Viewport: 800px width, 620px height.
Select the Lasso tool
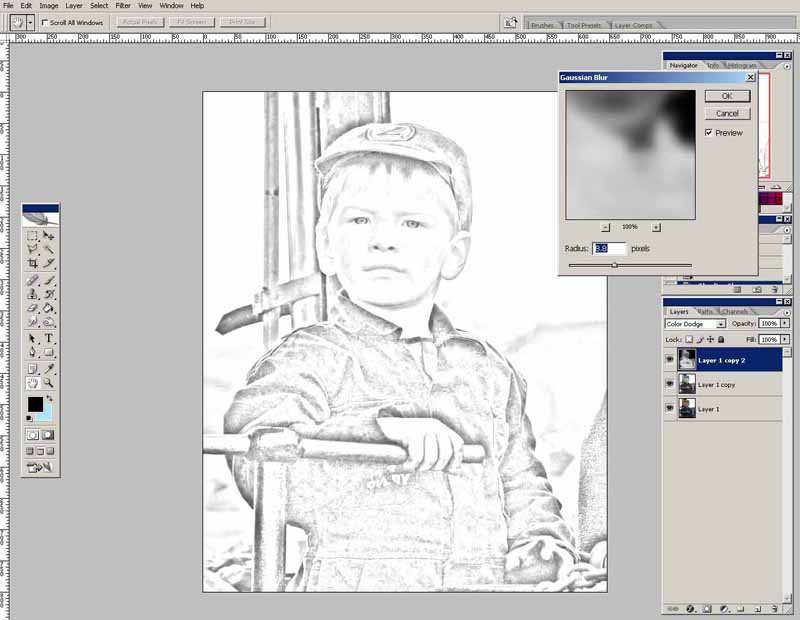coord(33,250)
